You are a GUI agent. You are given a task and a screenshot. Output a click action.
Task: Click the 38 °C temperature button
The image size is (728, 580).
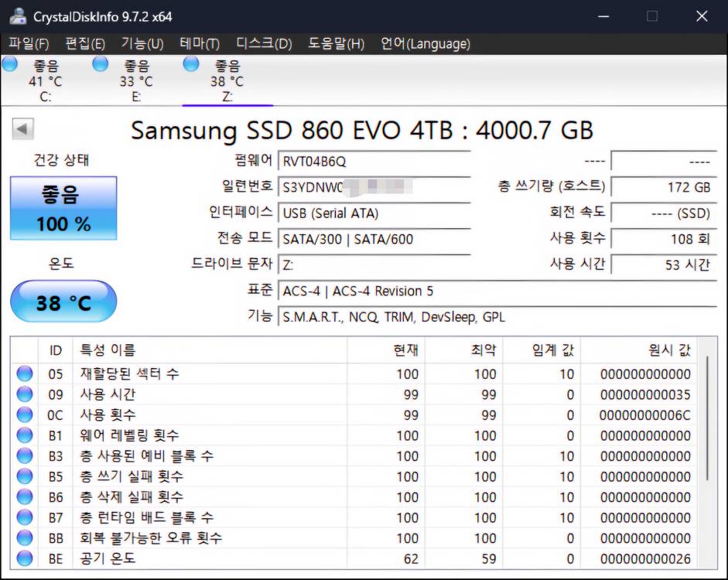[63, 302]
